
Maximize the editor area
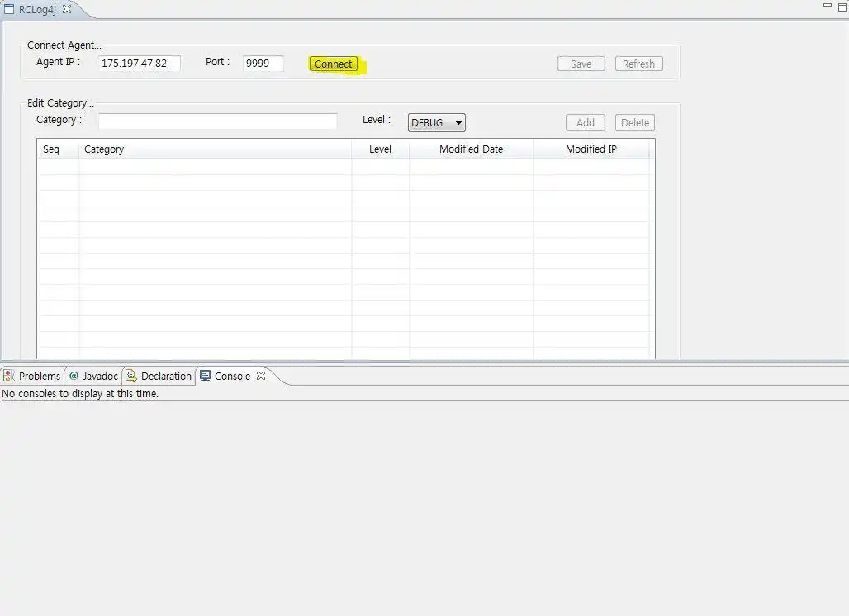[842, 7]
